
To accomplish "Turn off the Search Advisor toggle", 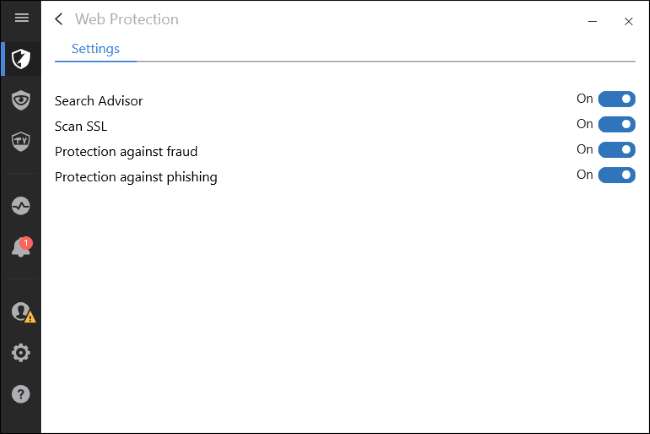I will point(616,99).
